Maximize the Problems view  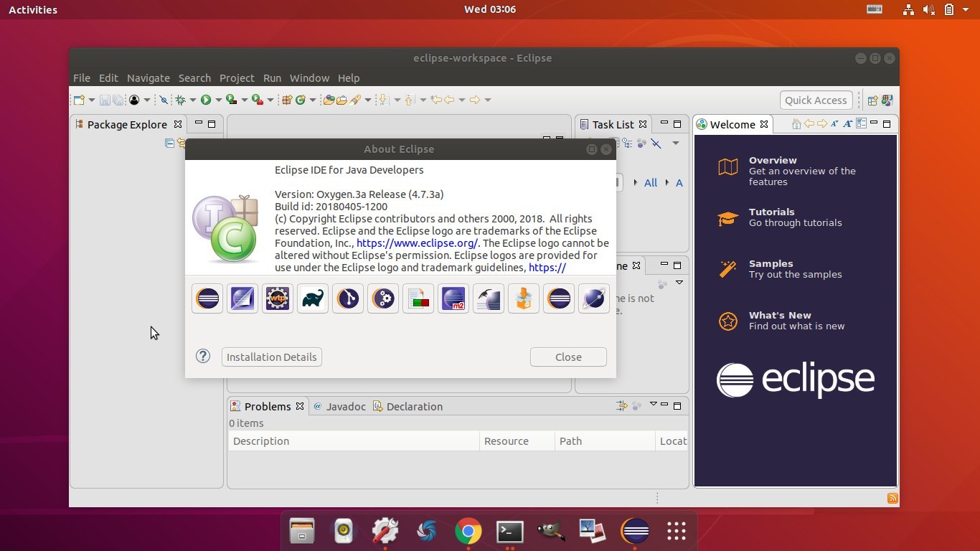click(677, 405)
